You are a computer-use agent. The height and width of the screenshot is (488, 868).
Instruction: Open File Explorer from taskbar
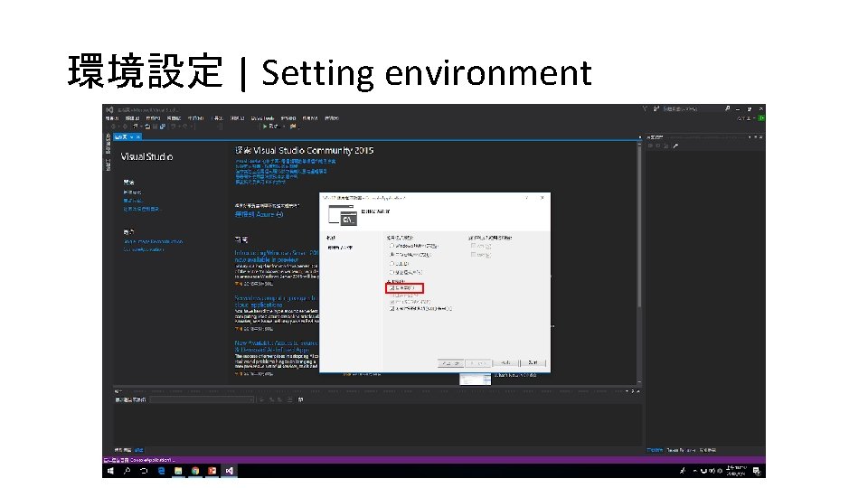[x=178, y=471]
